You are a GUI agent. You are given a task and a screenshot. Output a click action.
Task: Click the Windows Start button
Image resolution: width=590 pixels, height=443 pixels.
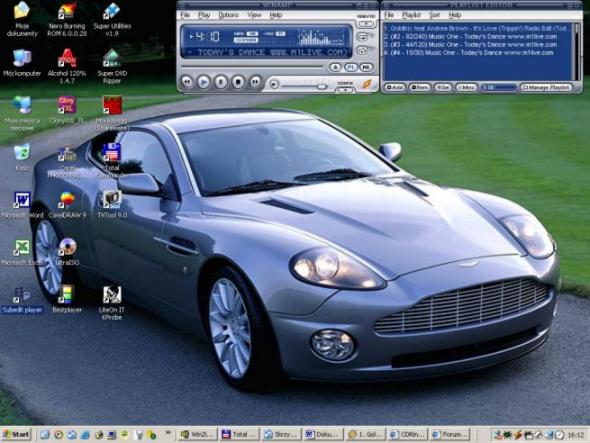(x=16, y=435)
